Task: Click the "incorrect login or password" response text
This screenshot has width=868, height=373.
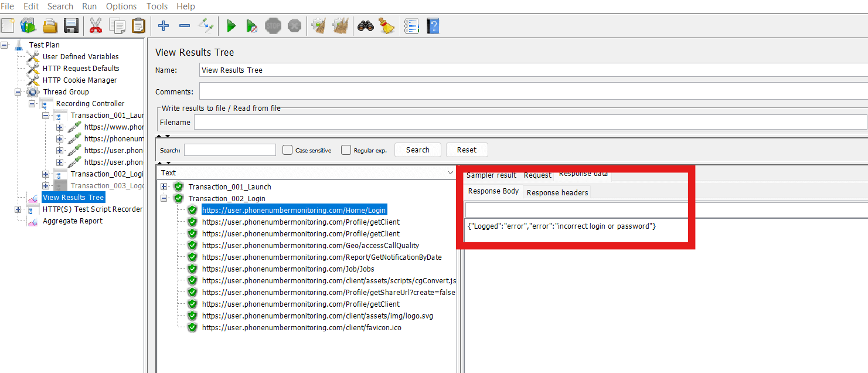Action: 603,226
